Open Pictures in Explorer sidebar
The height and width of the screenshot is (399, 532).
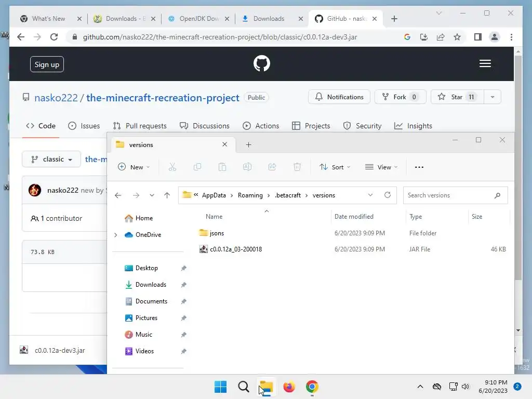click(x=146, y=318)
